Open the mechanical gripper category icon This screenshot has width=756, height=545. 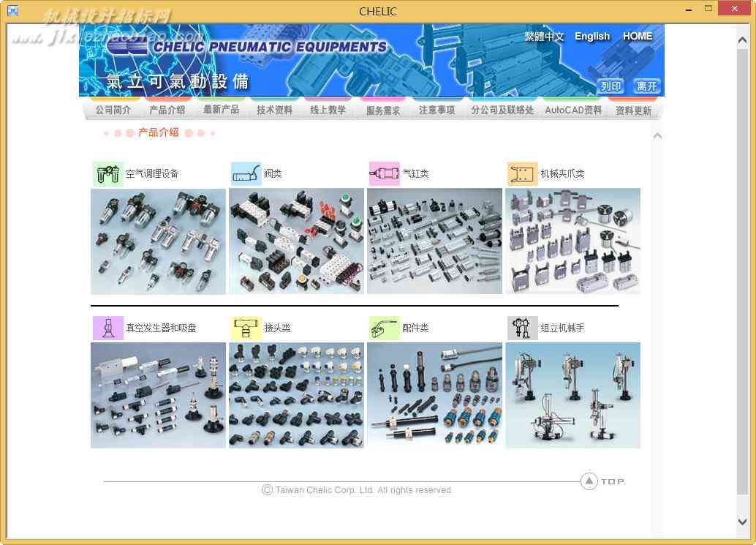pyautogui.click(x=522, y=173)
